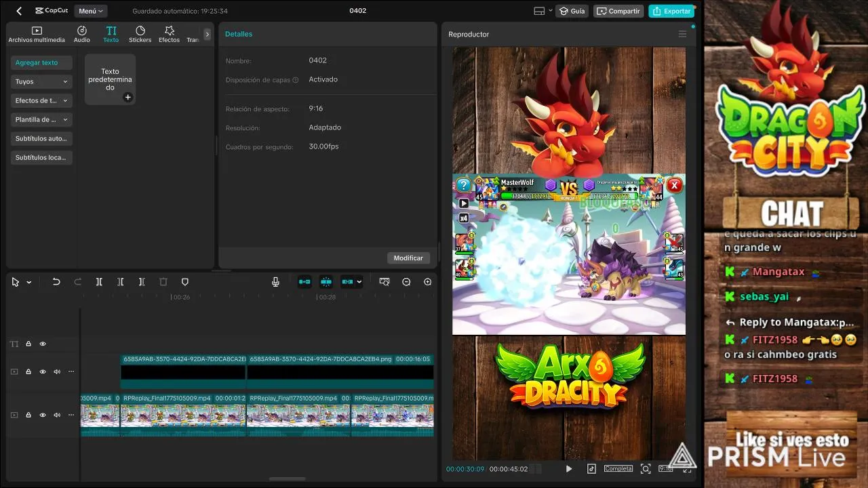Mute the PNG overlay track
This screenshot has height=488, width=868.
coord(57,371)
